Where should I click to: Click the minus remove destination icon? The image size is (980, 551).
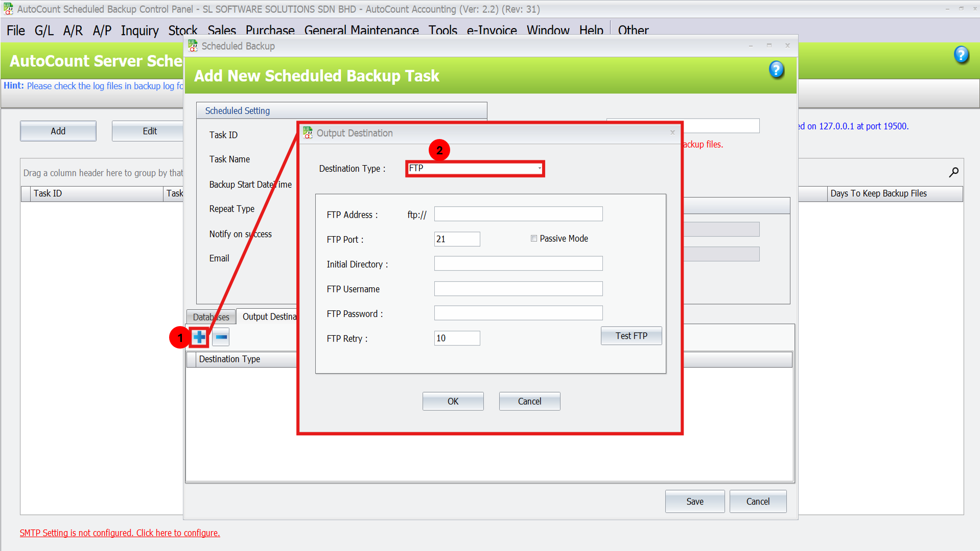(221, 337)
